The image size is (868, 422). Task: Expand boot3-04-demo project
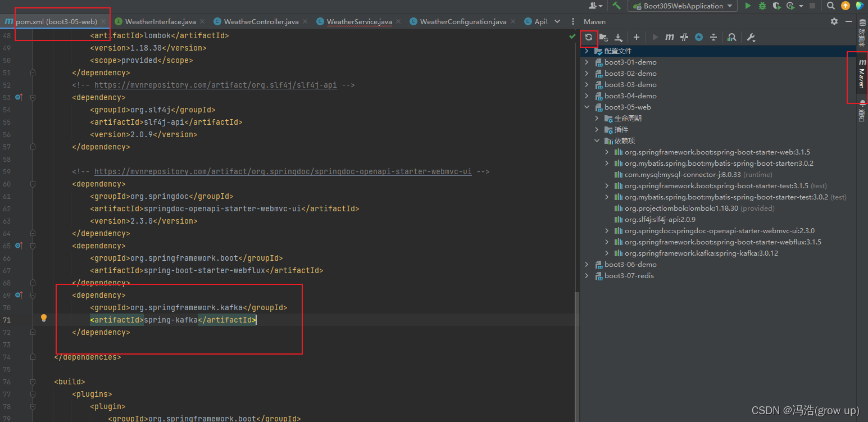(587, 96)
